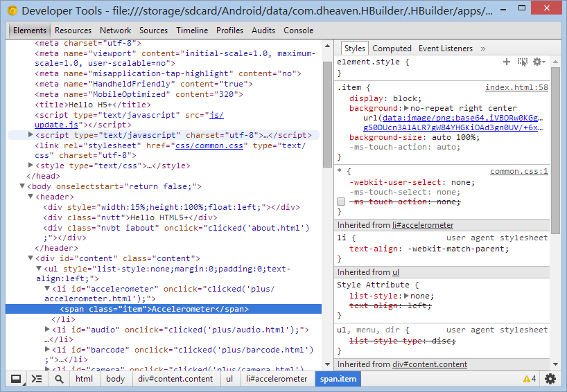567x392 pixels.
Task: Collapse the li id accelerometer node
Action: click(x=47, y=288)
